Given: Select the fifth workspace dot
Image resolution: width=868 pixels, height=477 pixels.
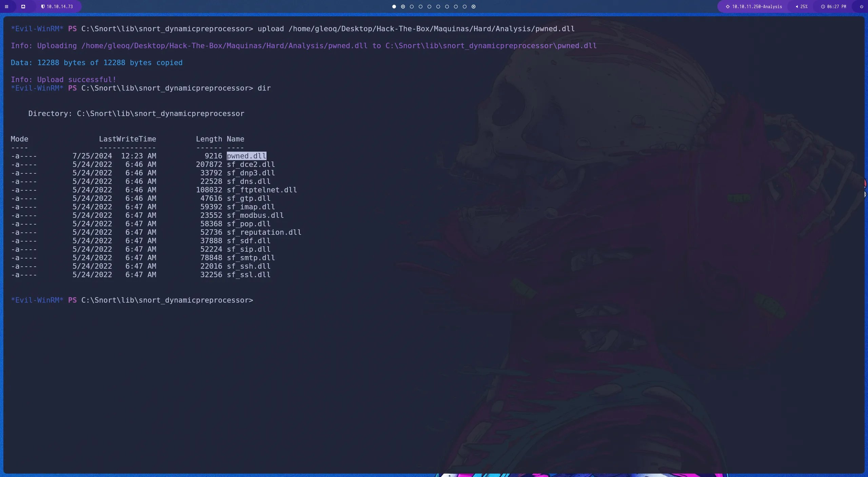Looking at the screenshot, I should (430, 6).
